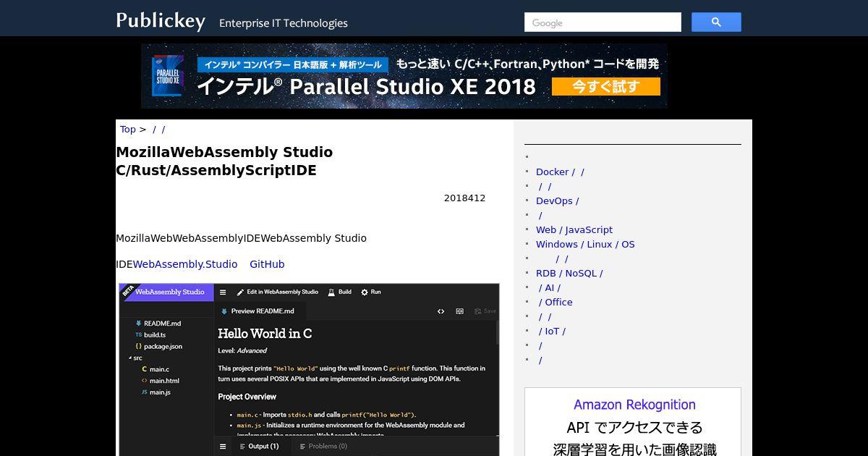Go to Top breadcrumb link
The height and width of the screenshot is (456, 868).
point(127,130)
